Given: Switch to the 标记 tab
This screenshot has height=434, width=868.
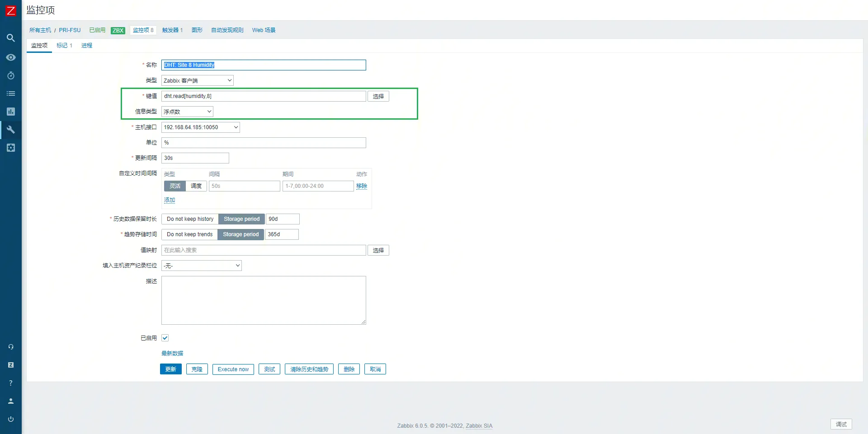Looking at the screenshot, I should 64,46.
